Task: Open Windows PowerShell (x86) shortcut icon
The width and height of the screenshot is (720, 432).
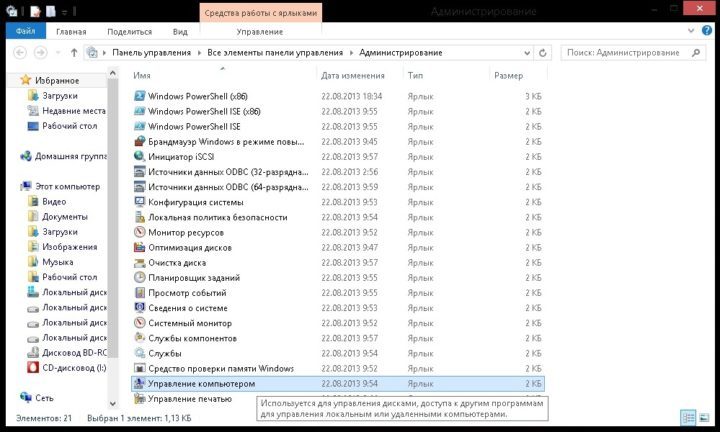Action: (140, 96)
